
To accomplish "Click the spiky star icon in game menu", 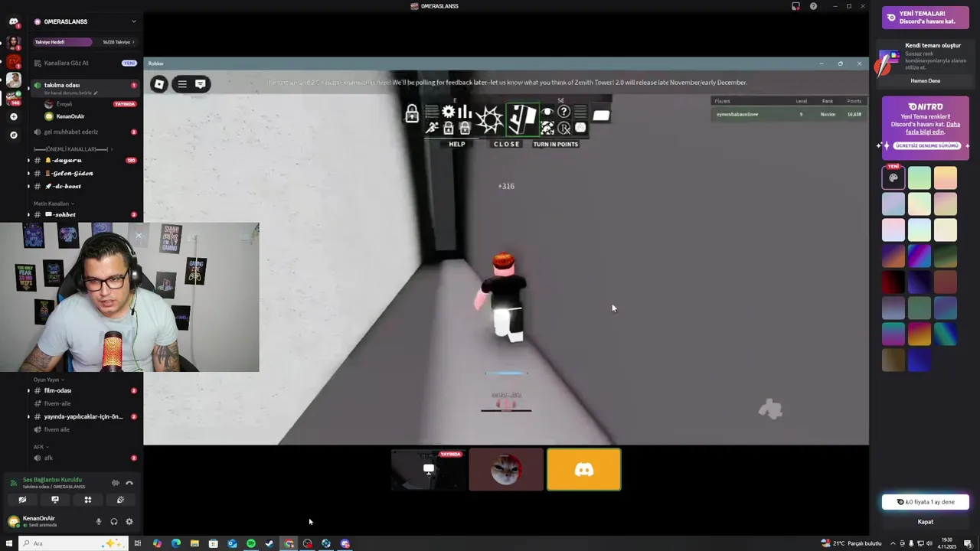I will point(489,119).
